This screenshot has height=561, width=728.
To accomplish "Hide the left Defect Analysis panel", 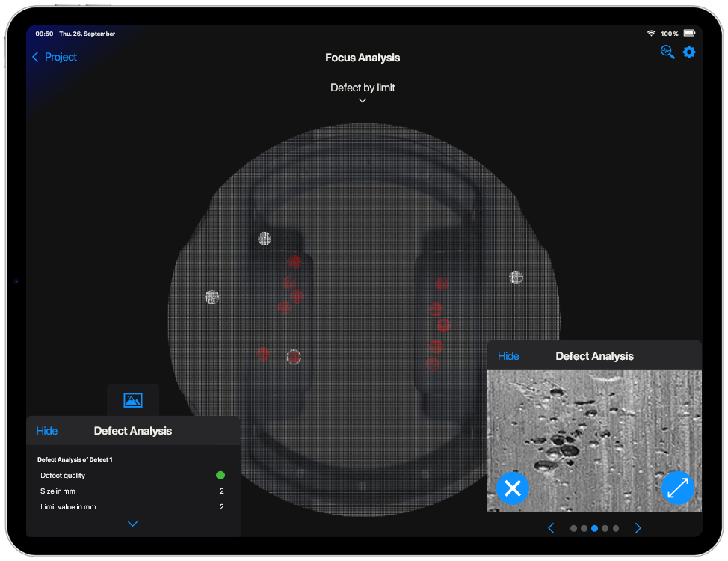I will pos(46,431).
